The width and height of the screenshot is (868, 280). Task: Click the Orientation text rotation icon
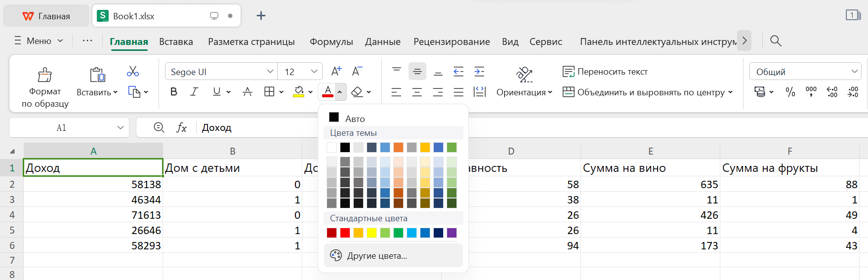point(524,75)
